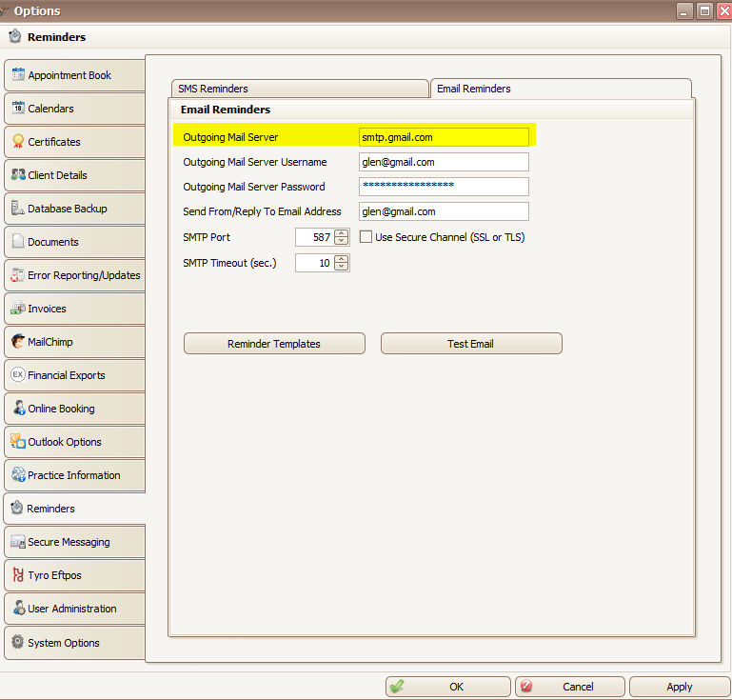Screen dimensions: 732x700
Task: Go to User Administration section
Action: 74,609
